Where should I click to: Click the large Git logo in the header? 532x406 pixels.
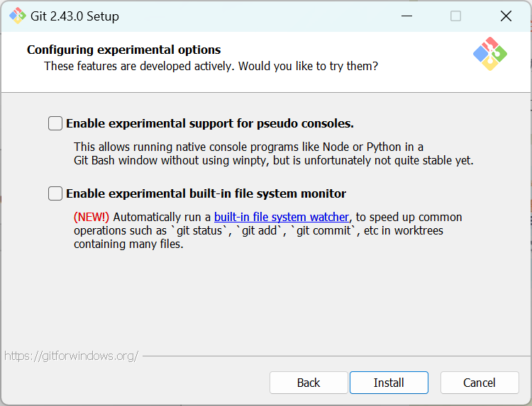pos(490,54)
